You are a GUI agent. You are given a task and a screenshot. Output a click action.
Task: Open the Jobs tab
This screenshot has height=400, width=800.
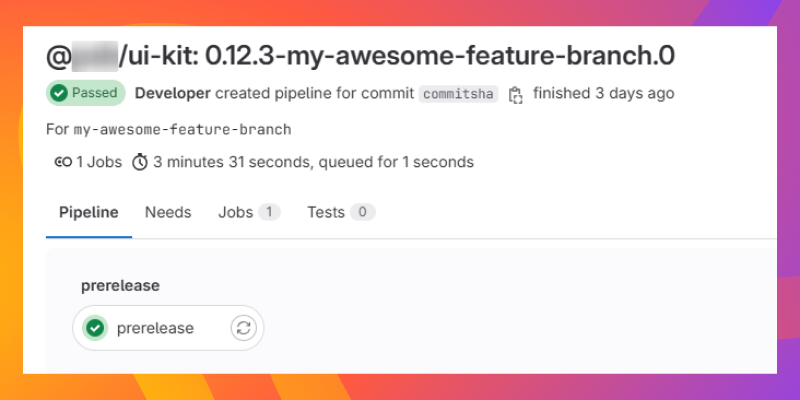click(x=249, y=212)
